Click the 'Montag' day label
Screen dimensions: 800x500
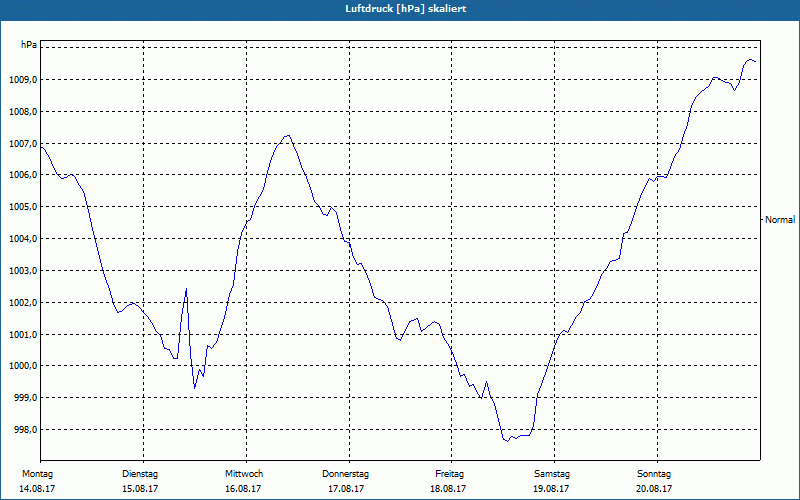point(37,474)
